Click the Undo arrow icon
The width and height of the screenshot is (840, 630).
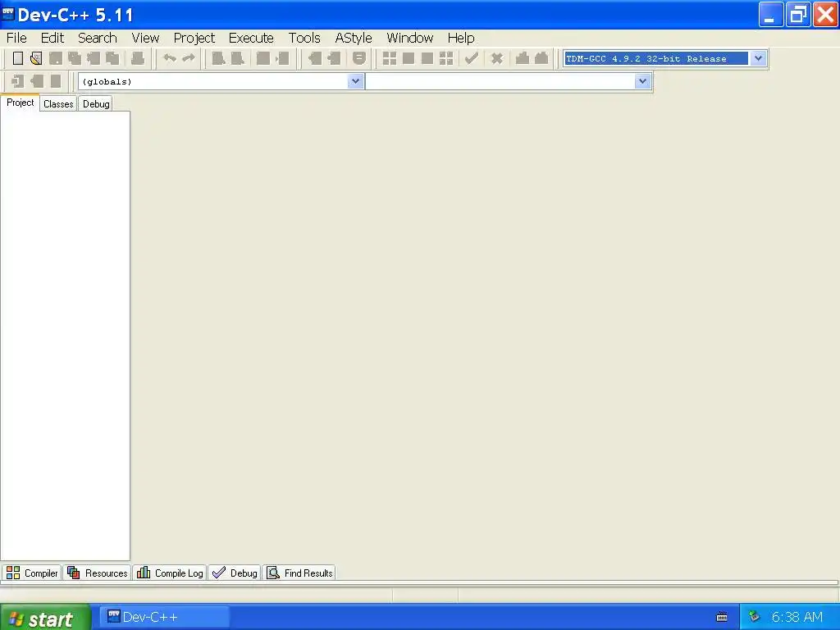click(170, 58)
